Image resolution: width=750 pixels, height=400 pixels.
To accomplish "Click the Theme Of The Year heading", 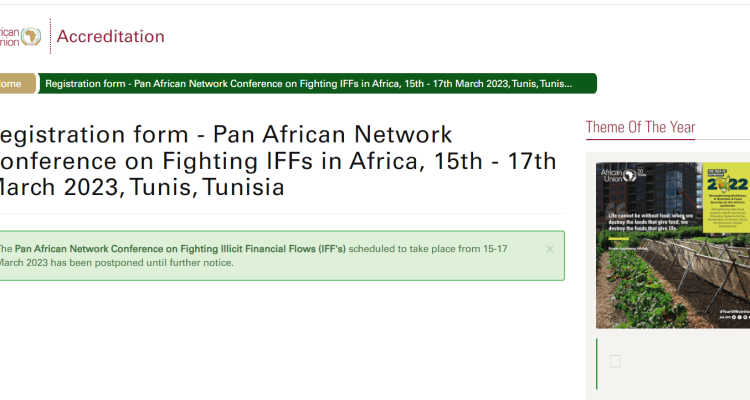I will pos(640,127).
